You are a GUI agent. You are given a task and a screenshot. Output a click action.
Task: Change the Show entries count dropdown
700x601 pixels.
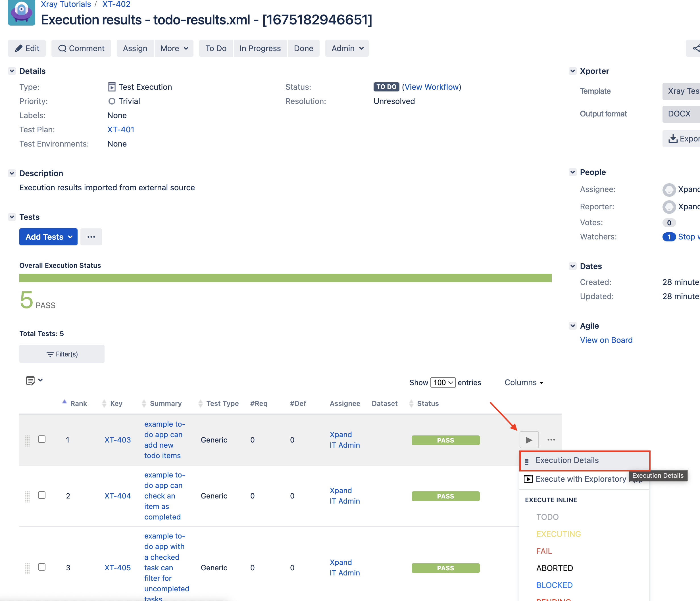click(443, 382)
